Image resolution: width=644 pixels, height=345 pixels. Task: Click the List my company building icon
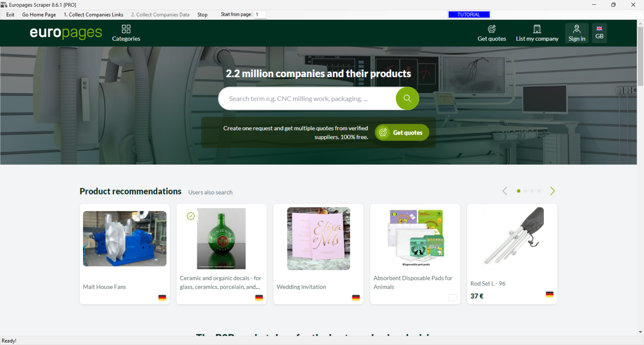click(x=537, y=29)
